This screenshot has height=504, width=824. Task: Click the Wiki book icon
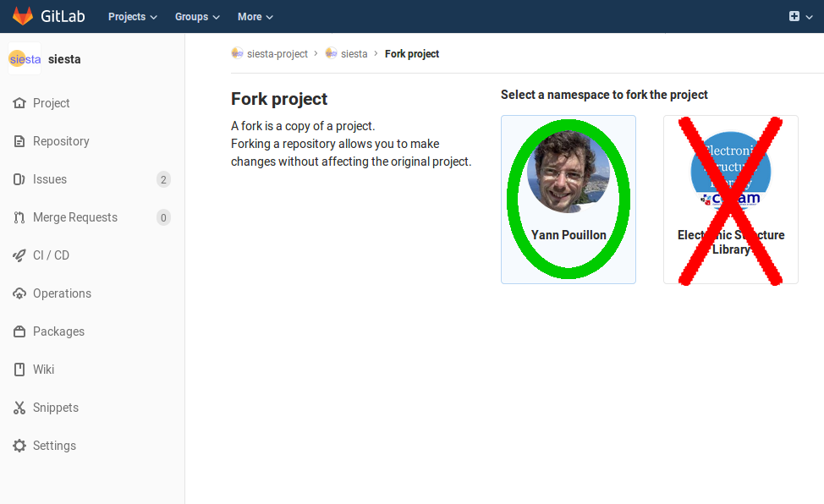[x=19, y=370]
